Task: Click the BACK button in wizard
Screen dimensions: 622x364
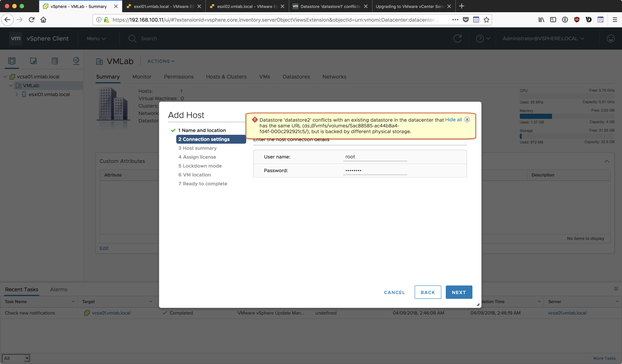Action: (x=428, y=292)
